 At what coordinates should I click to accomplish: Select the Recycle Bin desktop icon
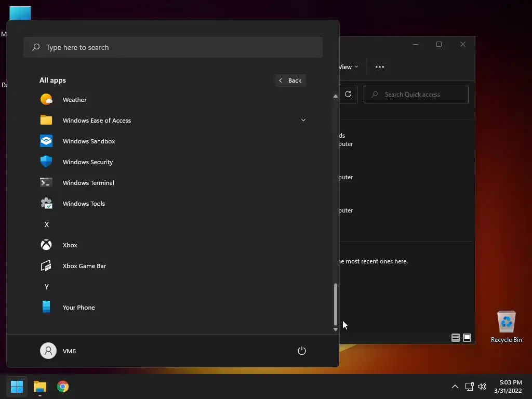pos(506,327)
